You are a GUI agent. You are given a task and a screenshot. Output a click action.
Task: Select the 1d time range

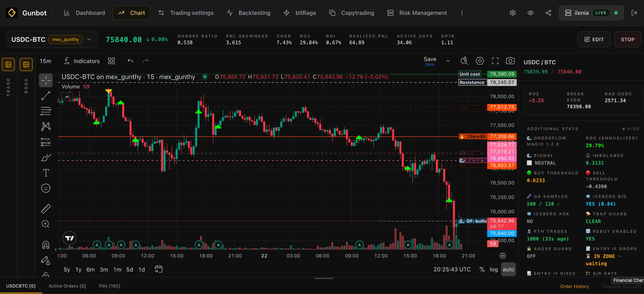[x=142, y=270]
